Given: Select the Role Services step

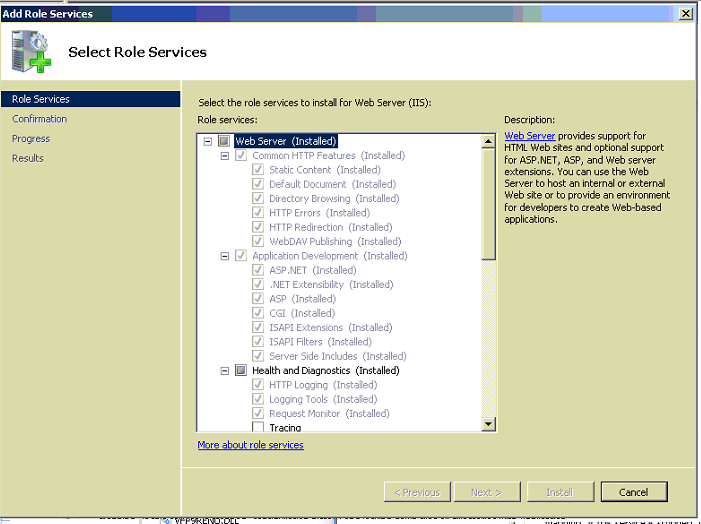Looking at the screenshot, I should (x=90, y=99).
